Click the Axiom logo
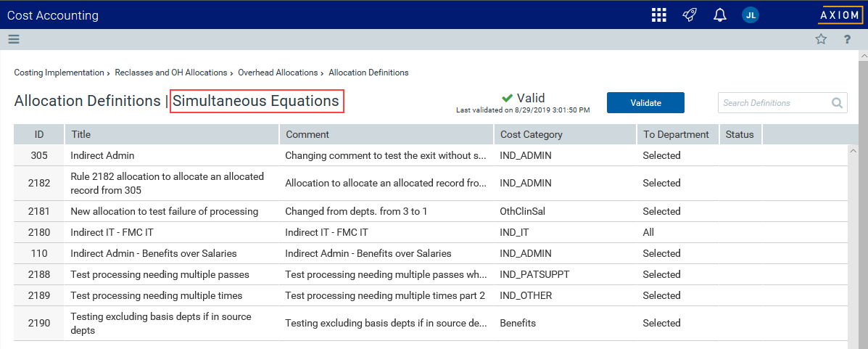 (x=839, y=15)
